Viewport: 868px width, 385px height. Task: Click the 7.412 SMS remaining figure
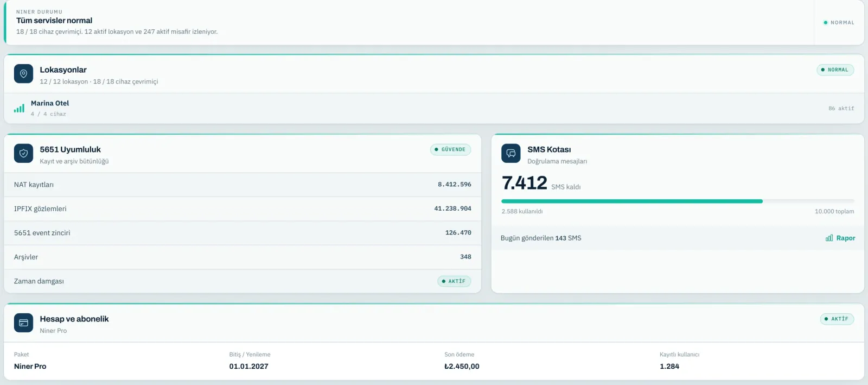click(x=525, y=183)
